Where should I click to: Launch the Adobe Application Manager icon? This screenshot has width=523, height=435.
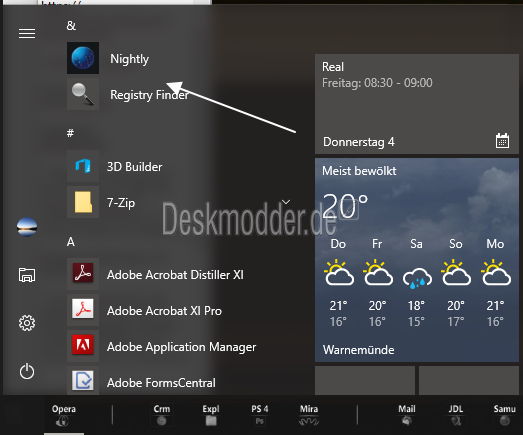pyautogui.click(x=83, y=346)
